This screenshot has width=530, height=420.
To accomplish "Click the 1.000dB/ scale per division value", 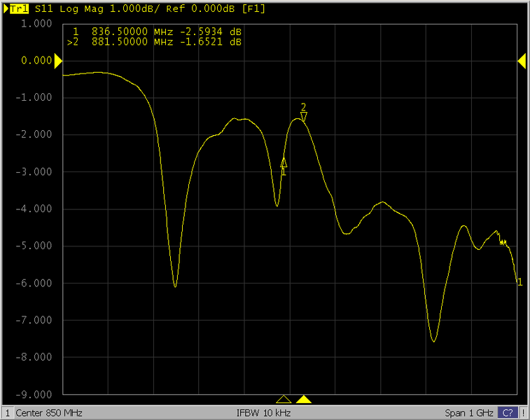I will point(124,9).
